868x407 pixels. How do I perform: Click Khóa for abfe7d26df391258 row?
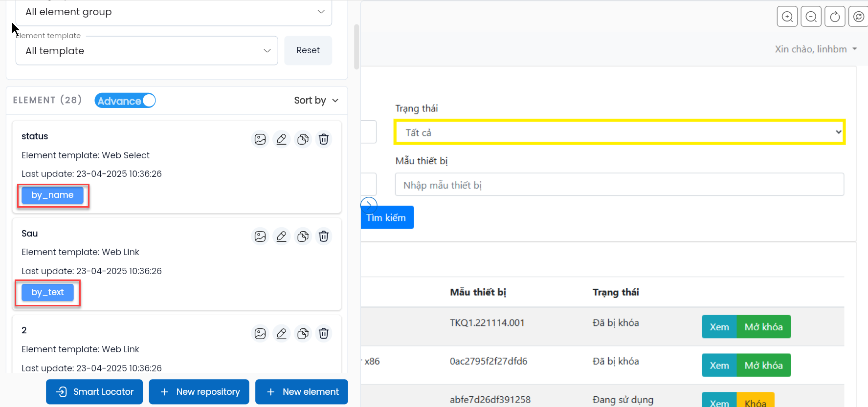(756, 401)
